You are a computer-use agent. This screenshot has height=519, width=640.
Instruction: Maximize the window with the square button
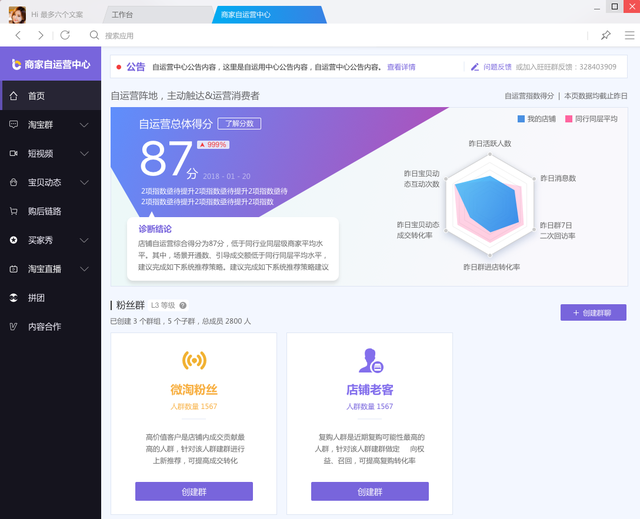615,6
